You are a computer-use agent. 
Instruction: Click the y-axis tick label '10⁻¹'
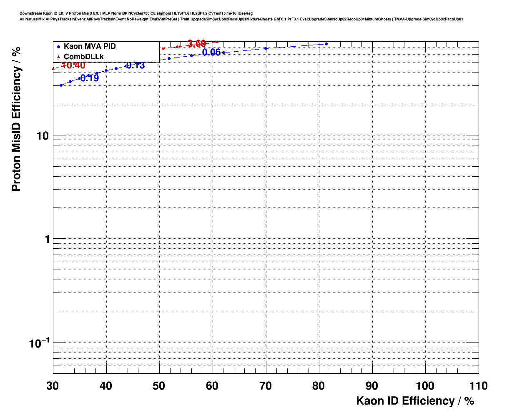click(39, 343)
